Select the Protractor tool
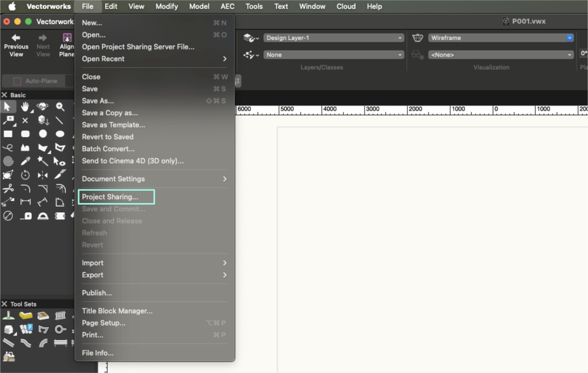 tap(43, 216)
